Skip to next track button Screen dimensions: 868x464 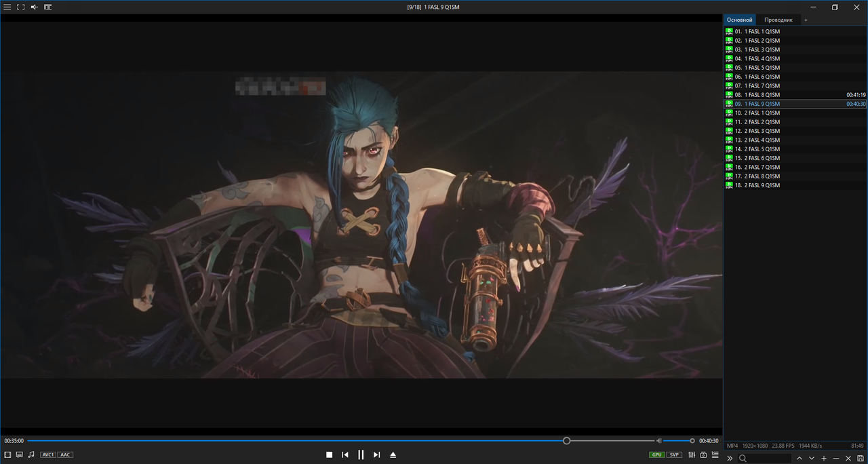(377, 455)
